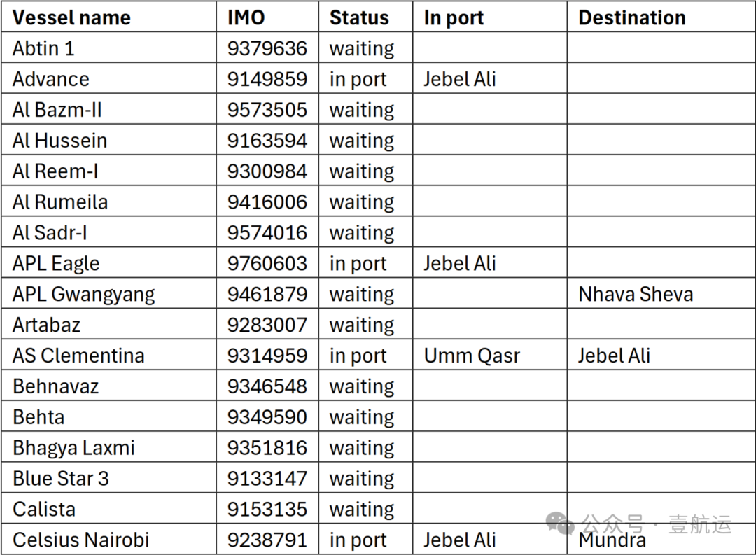Click the APL Gwangyang vessel cell

(83, 294)
